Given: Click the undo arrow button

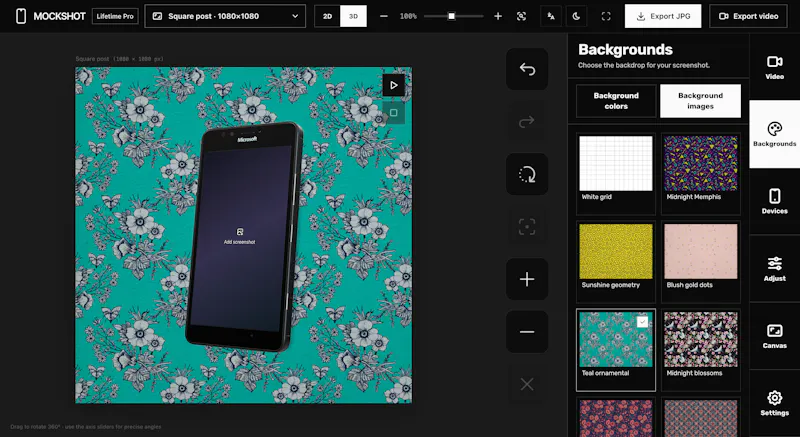Looking at the screenshot, I should click(x=527, y=69).
